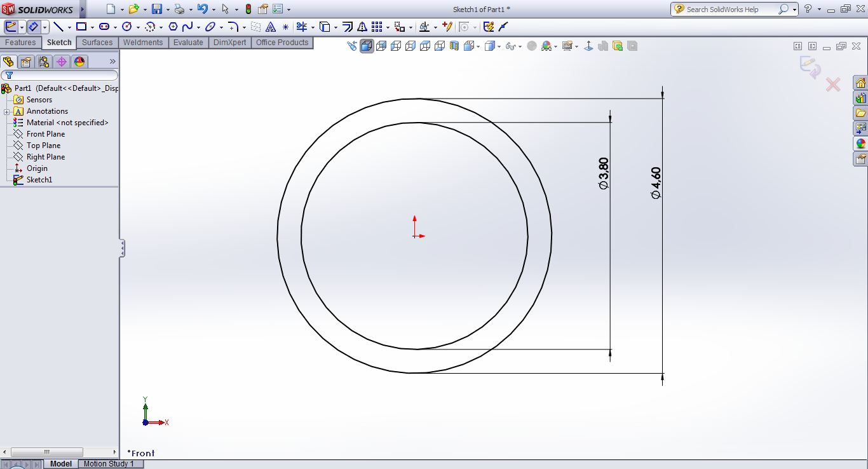Switch to Motion Study 1 tab

pos(109,464)
